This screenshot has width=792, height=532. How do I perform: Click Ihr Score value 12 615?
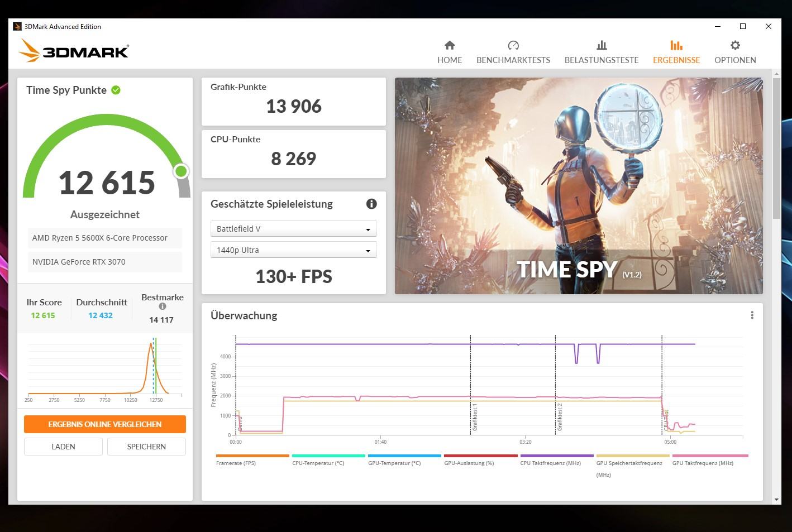(43, 315)
